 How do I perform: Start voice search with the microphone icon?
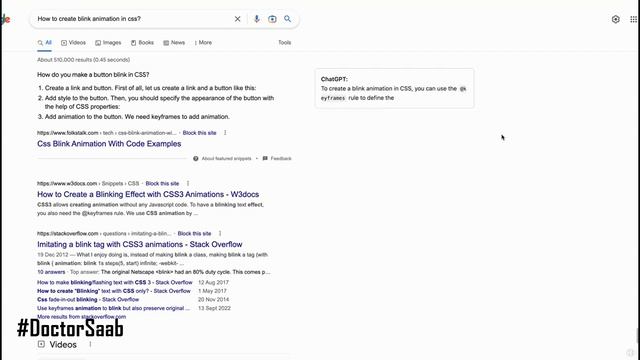(x=256, y=19)
